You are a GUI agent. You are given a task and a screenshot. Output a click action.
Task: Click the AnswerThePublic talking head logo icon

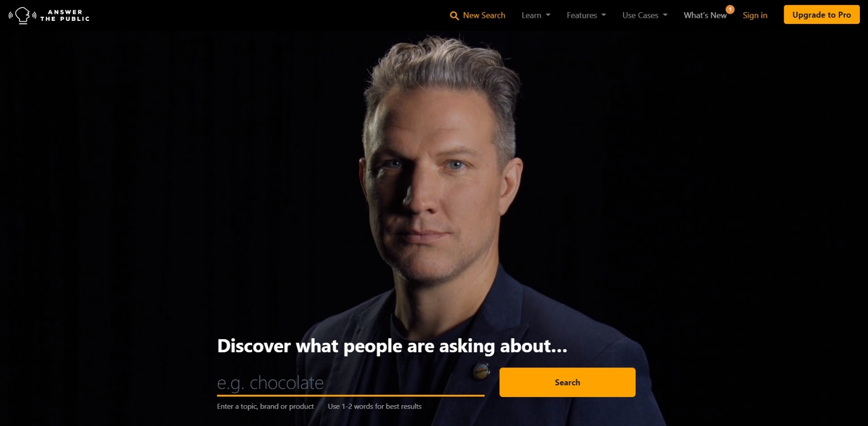tap(22, 15)
